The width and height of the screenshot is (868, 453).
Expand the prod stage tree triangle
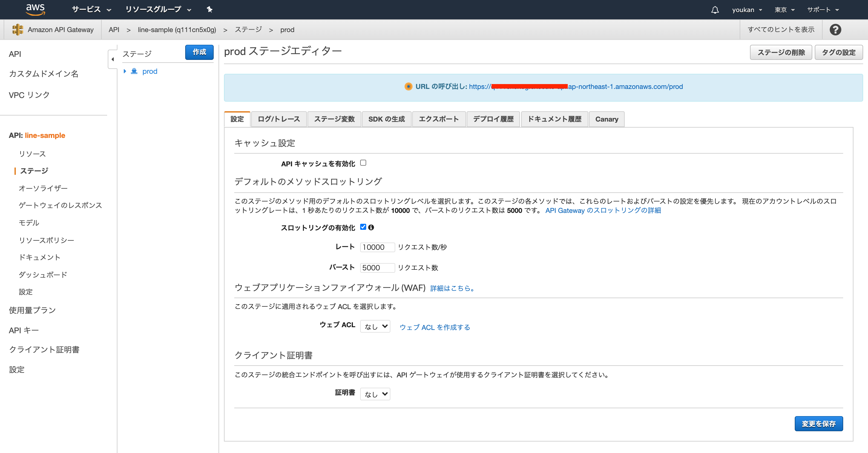tap(125, 71)
